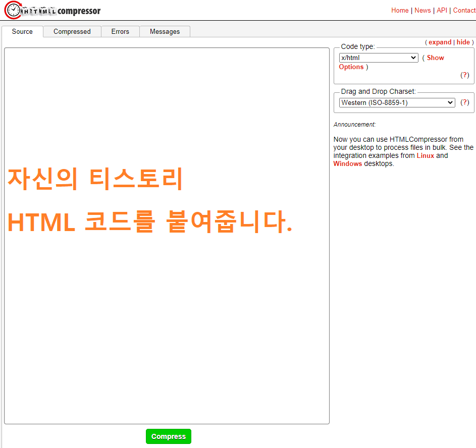Click the hide link above Code type
Image resolution: width=476 pixels, height=448 pixels.
[463, 42]
